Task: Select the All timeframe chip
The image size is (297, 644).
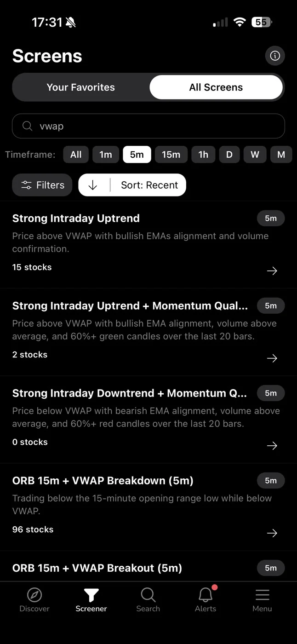Action: point(76,155)
